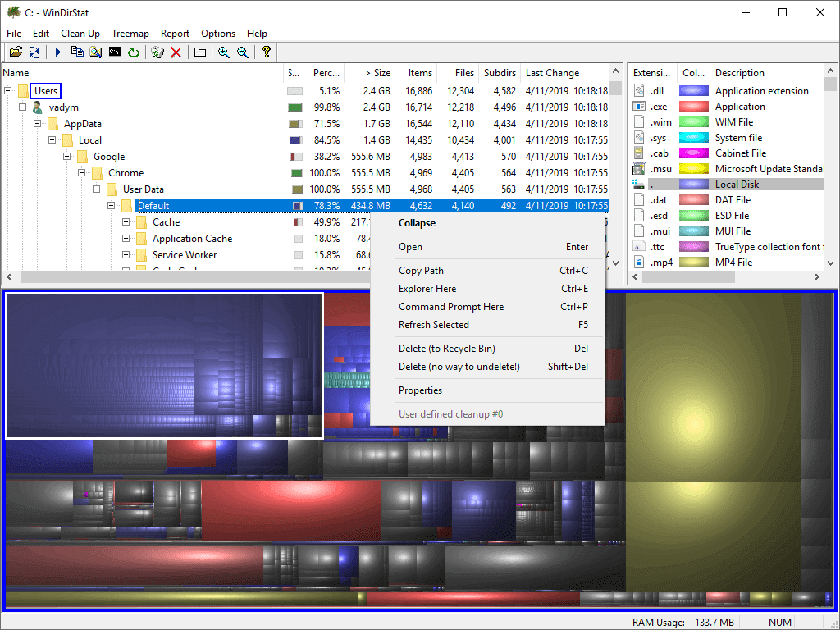Open the Treemap menu
Screen dimensions: 840x630
click(130, 33)
